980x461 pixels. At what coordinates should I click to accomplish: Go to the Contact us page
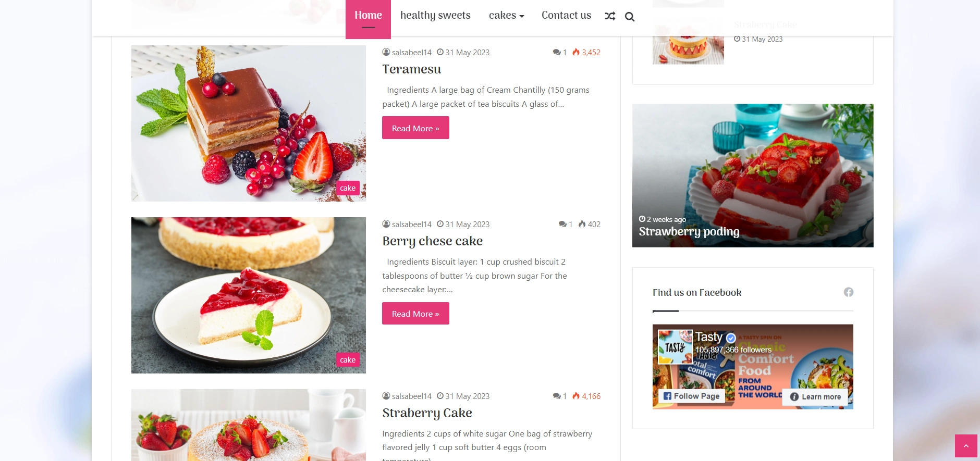click(566, 16)
